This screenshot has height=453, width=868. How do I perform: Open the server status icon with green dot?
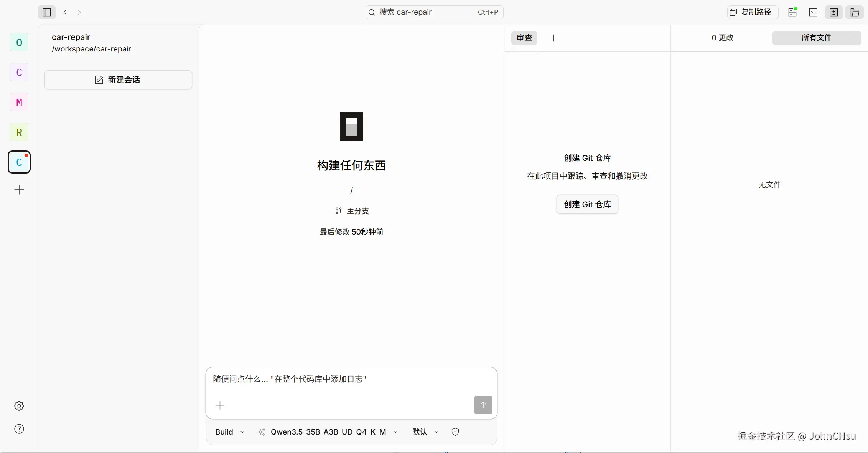[x=792, y=12]
